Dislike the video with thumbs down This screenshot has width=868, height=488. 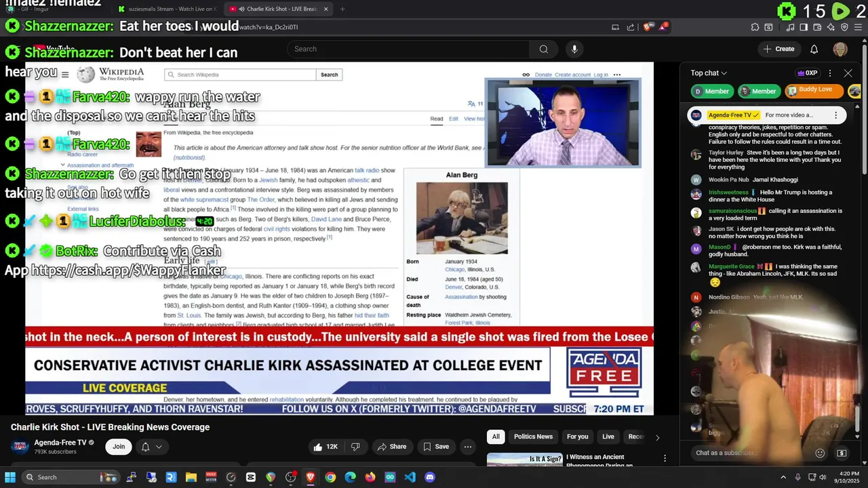pos(355,447)
